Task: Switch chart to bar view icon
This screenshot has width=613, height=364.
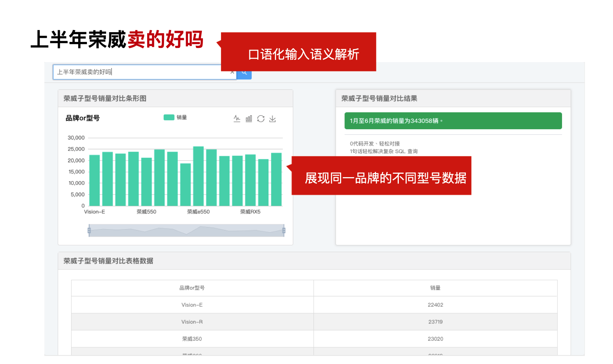Action: click(249, 119)
